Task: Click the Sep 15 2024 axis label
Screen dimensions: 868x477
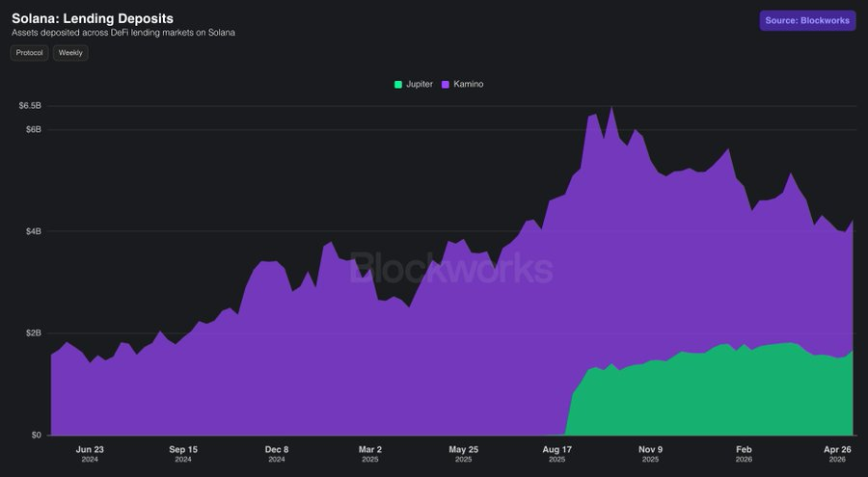Action: (x=183, y=454)
